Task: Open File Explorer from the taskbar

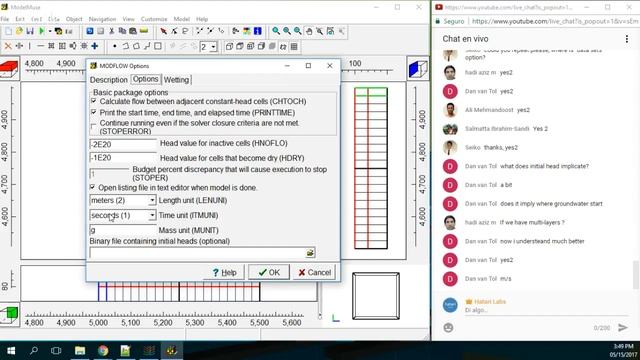Action: coord(80,350)
